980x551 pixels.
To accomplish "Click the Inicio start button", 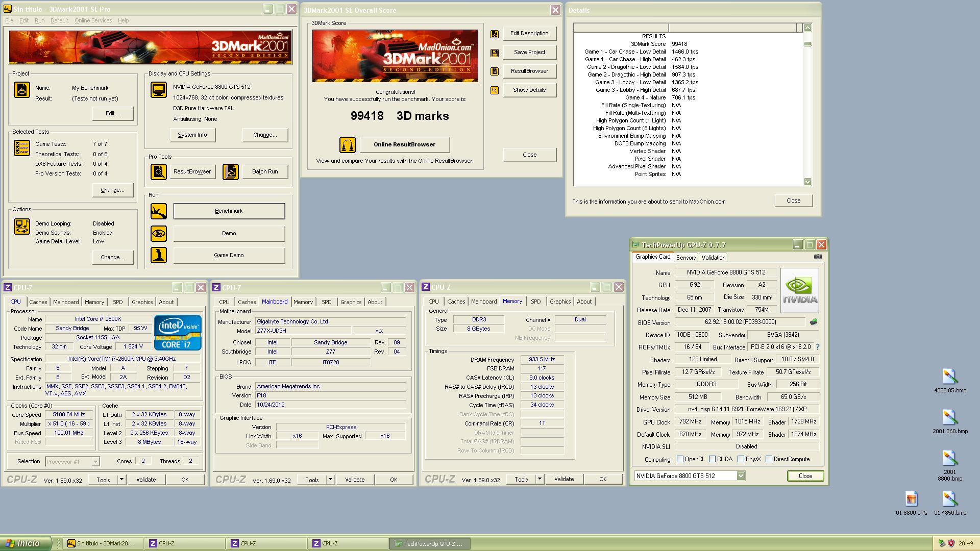I will tap(26, 544).
